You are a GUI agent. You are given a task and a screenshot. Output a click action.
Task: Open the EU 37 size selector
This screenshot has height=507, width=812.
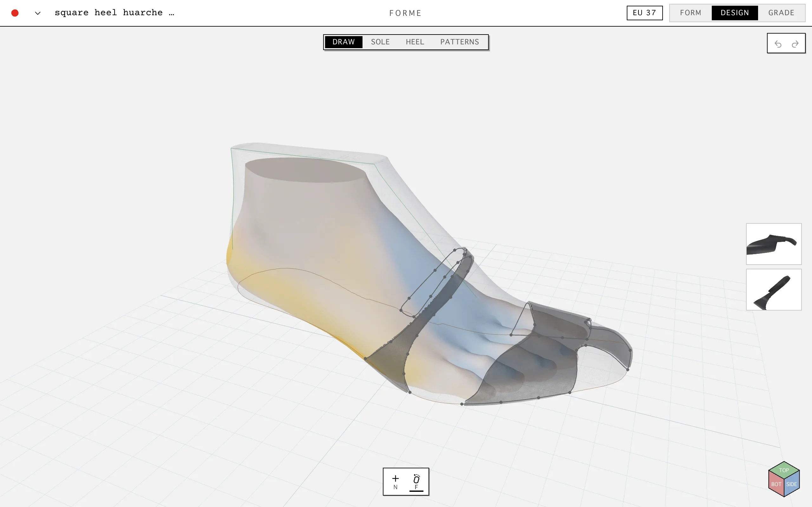tap(645, 13)
